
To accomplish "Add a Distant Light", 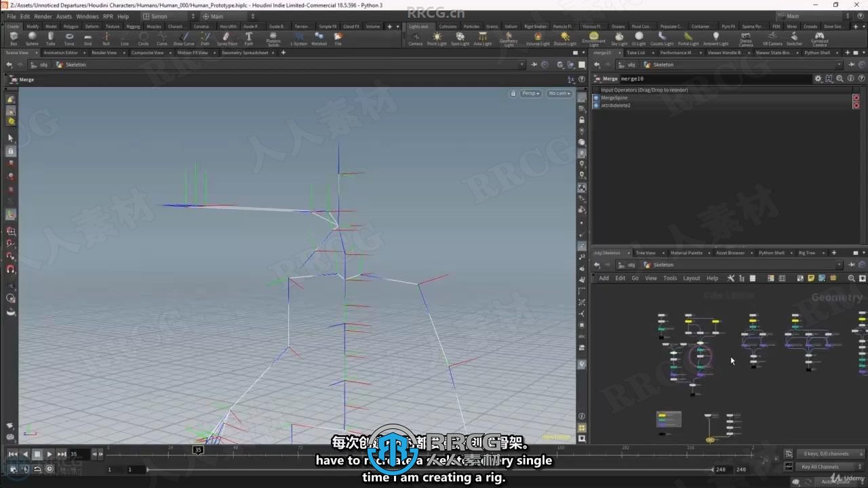I will click(x=565, y=39).
